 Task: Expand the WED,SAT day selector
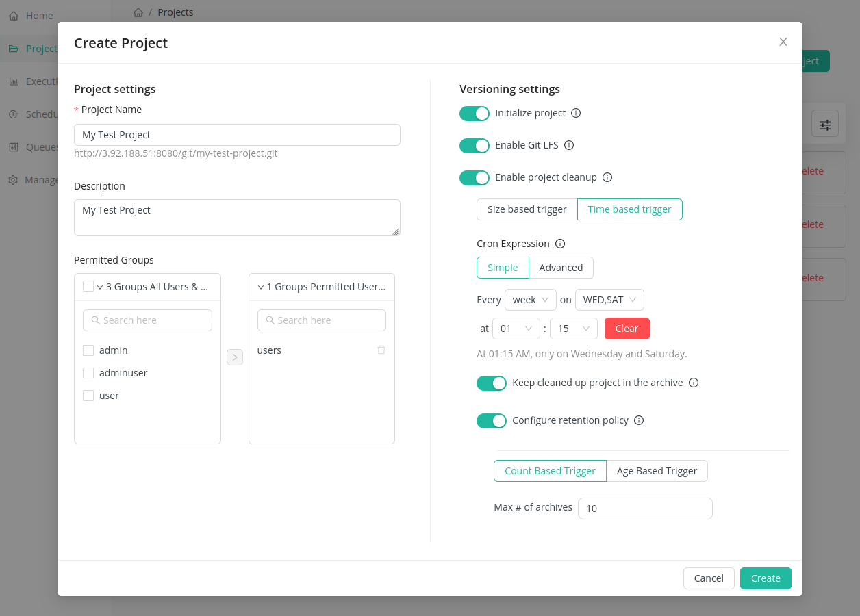tap(609, 300)
